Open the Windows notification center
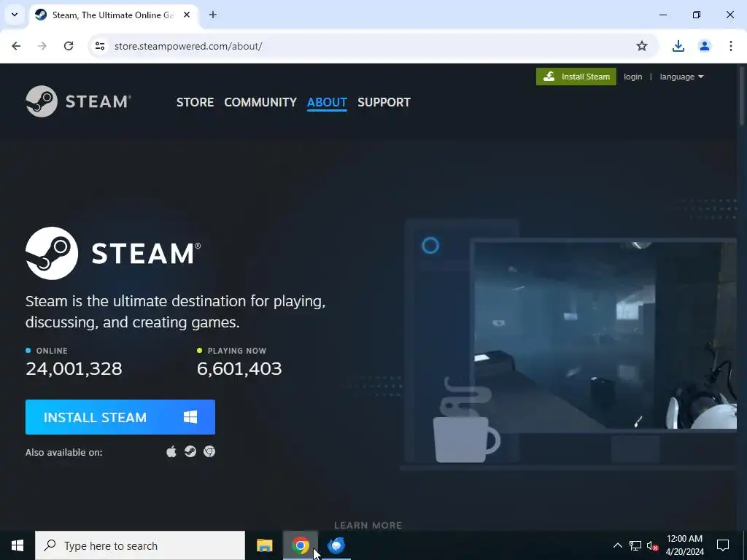This screenshot has width=747, height=560. click(723, 545)
